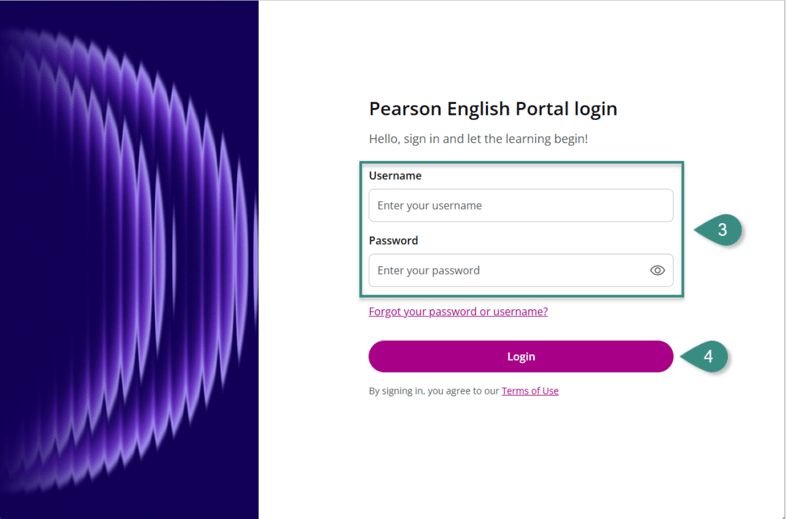Click 'Enter your password' placeholder text

pos(429,270)
